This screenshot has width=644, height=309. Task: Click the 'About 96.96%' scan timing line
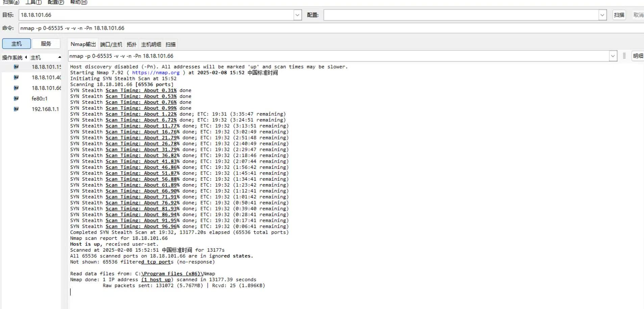pos(179,227)
